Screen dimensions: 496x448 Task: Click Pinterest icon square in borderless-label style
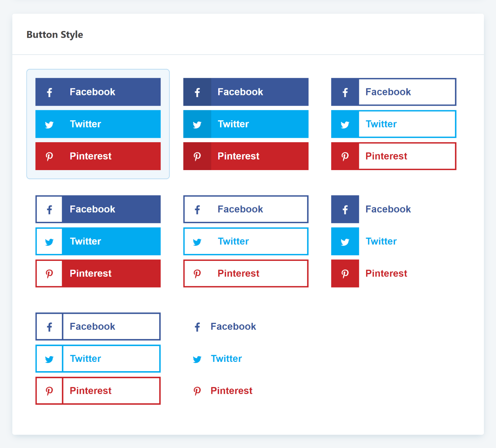345,274
